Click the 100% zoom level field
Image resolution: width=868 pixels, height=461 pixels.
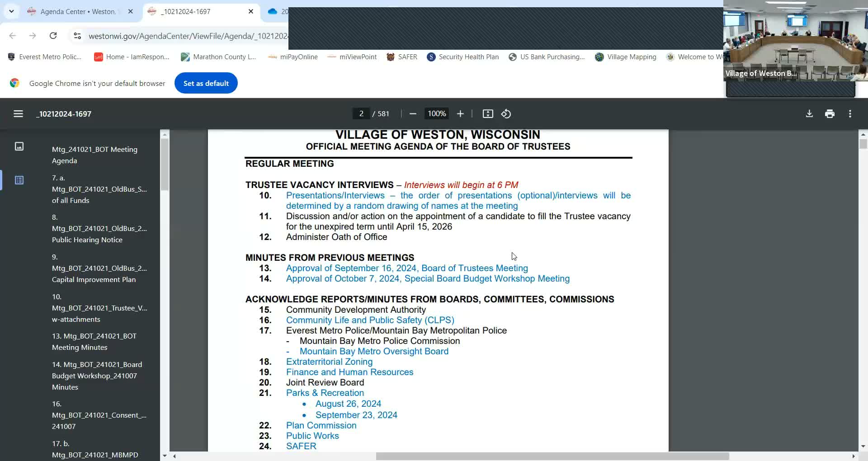[437, 114]
